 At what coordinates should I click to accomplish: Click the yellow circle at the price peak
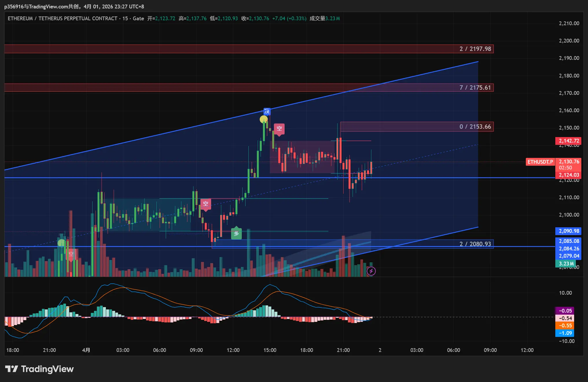(x=263, y=119)
